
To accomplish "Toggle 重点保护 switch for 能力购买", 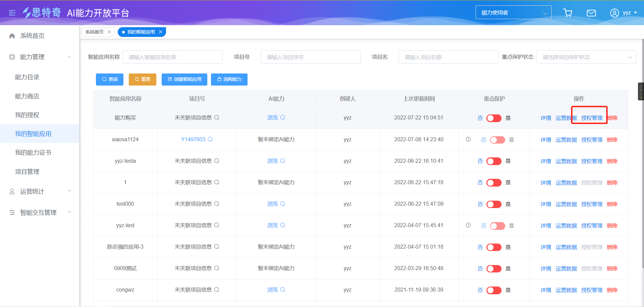I will click(x=494, y=118).
